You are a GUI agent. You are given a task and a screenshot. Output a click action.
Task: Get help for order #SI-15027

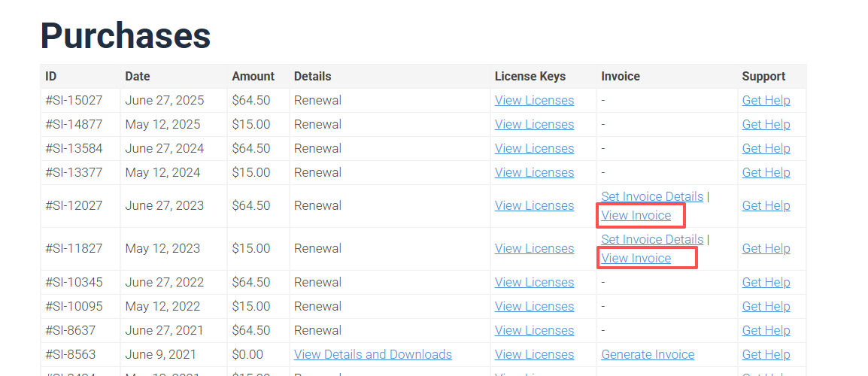click(766, 101)
